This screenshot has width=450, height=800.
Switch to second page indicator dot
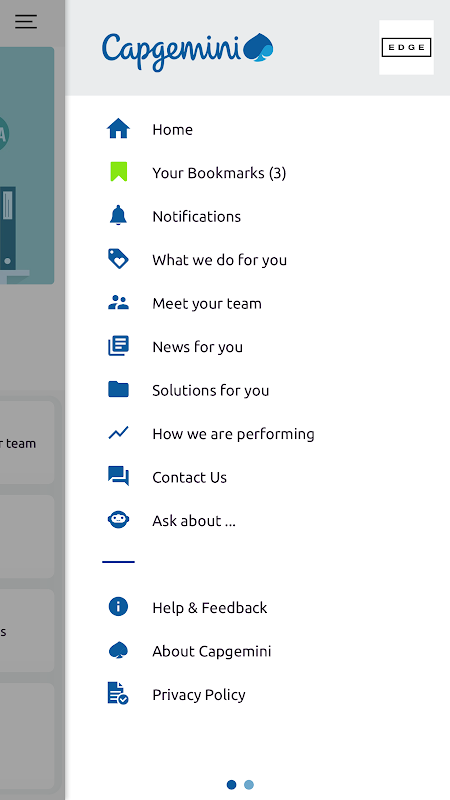tap(248, 785)
